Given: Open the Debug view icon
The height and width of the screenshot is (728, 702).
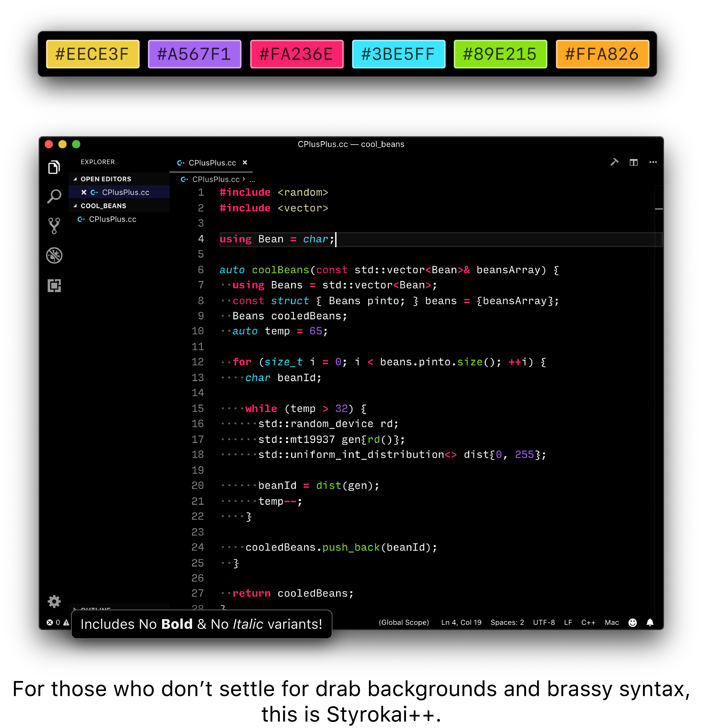Looking at the screenshot, I should pos(54,256).
